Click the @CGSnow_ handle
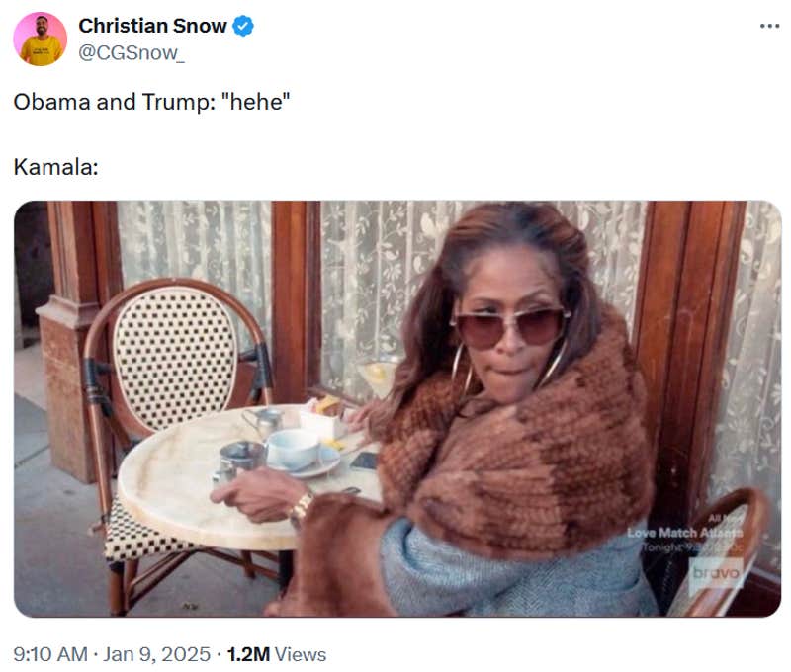 click(131, 51)
